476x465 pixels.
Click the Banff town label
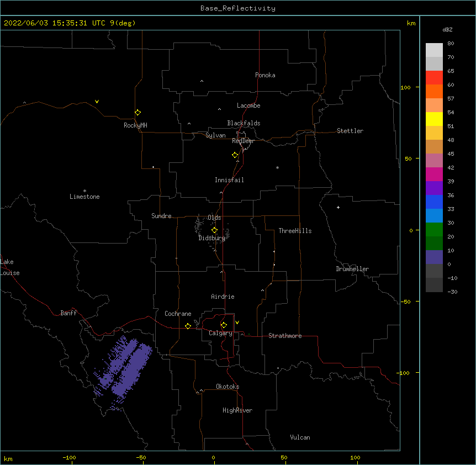[x=68, y=313]
